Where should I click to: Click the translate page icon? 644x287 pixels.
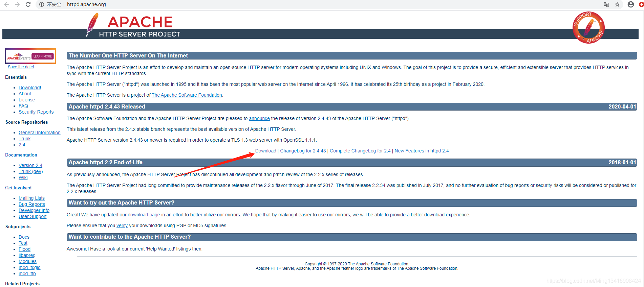coord(606,4)
